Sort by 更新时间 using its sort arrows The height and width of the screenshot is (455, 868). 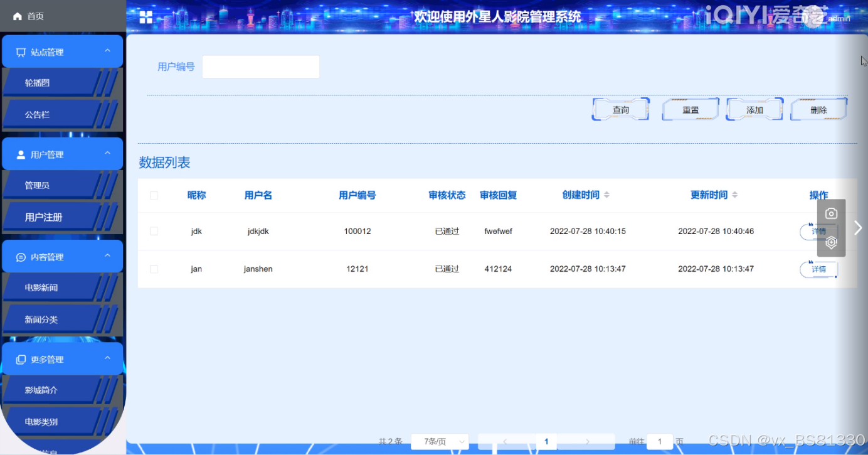734,195
